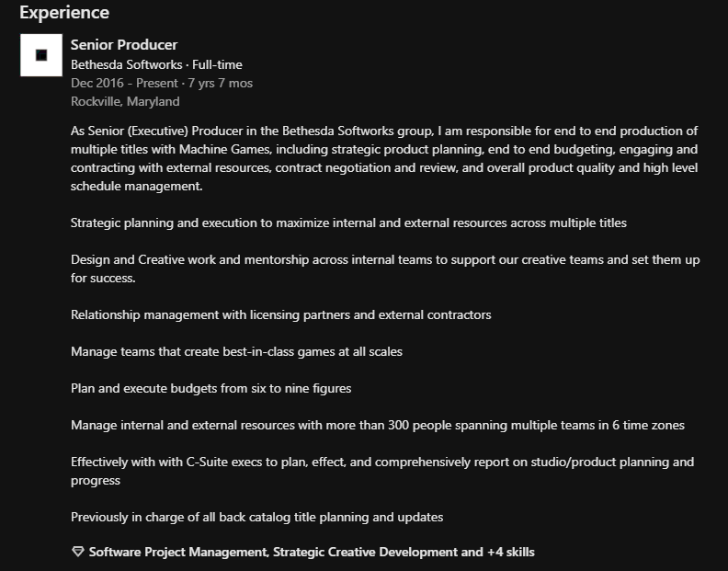
Task: Click the Rockville, Maryland location text
Action: [x=125, y=102]
